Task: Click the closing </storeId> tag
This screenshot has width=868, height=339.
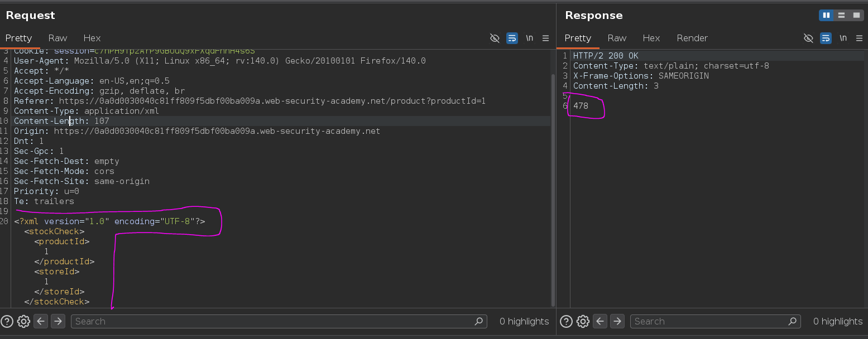Action: pos(59,292)
